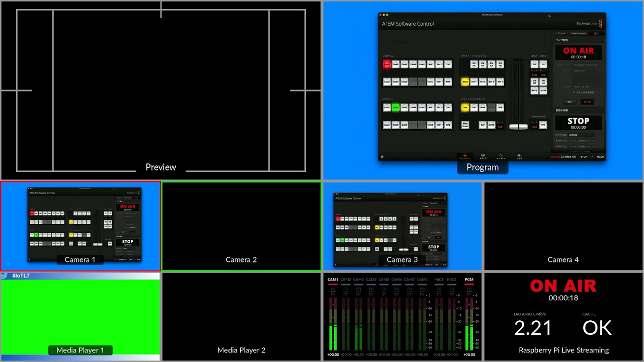Toggle the PREV TRANS button
The width and height of the screenshot is (644, 362).
pos(465,125)
